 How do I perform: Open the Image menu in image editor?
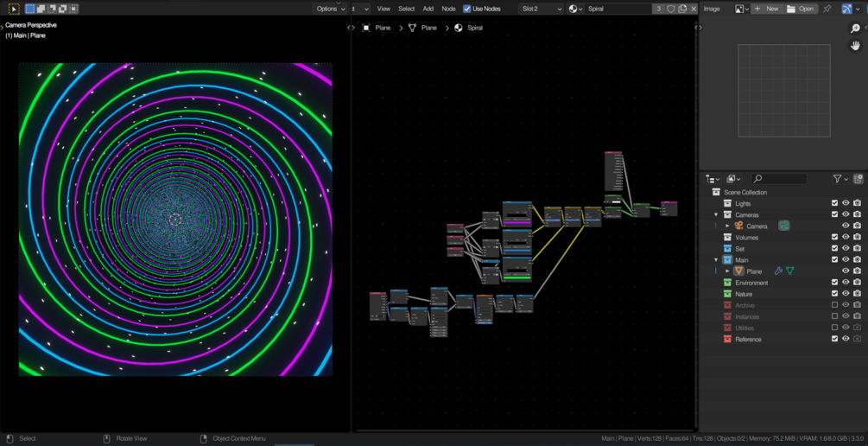pyautogui.click(x=712, y=9)
